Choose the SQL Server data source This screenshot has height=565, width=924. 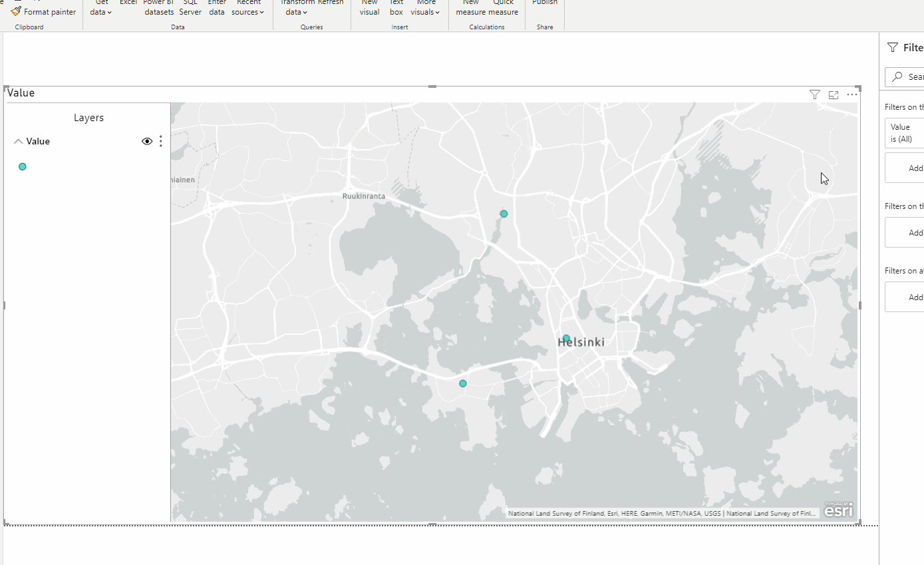tap(190, 8)
